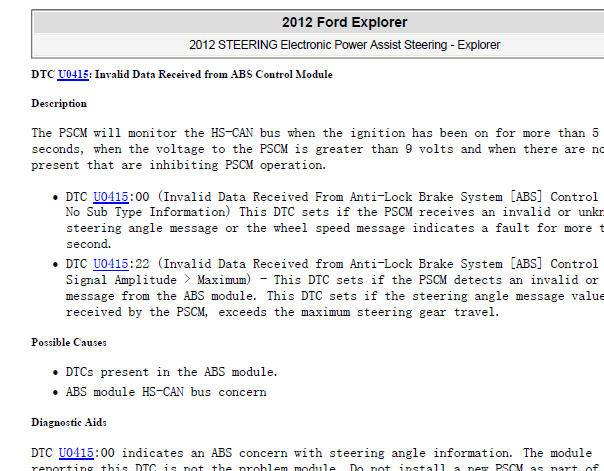Select 'Invalid Data Received from ABS Control Module' heading text

coord(214,74)
